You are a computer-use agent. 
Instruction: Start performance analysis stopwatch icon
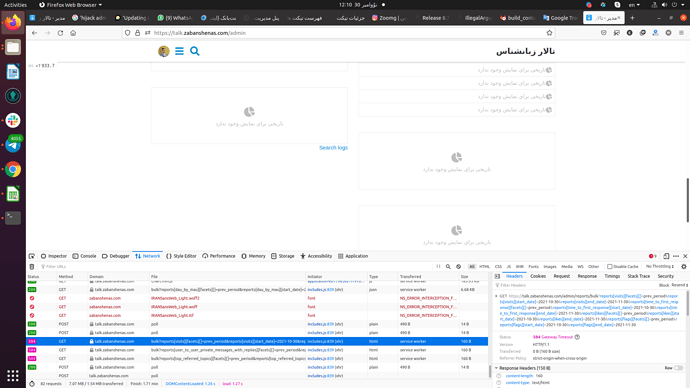click(32, 384)
